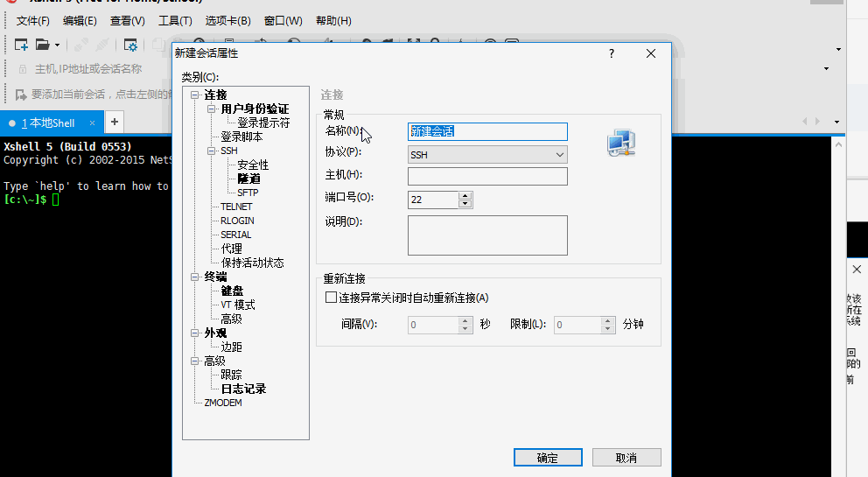This screenshot has height=477, width=868.
Task: Select 登录脚本 in the category tree
Action: click(x=241, y=137)
